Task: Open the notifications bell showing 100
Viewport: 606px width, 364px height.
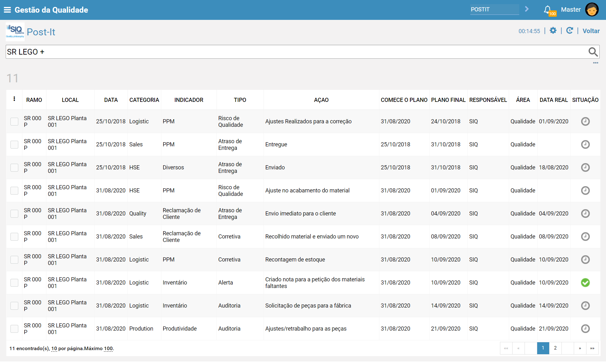Action: pyautogui.click(x=548, y=10)
